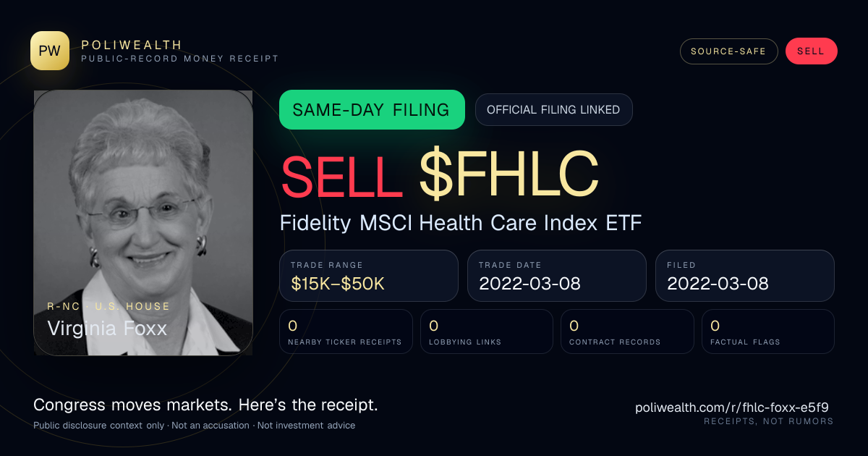This screenshot has width=868, height=456.
Task: Click the Lobbying Links counter box
Action: pyautogui.click(x=487, y=332)
